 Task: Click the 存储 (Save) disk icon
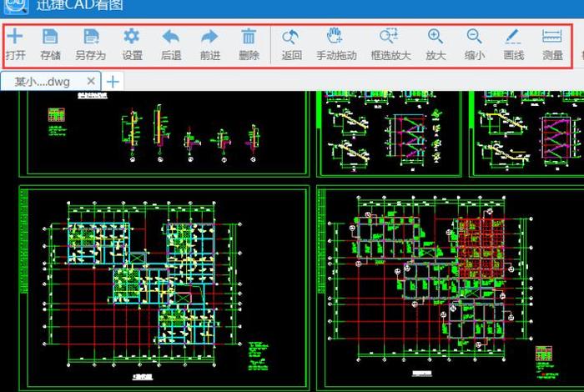click(x=50, y=37)
